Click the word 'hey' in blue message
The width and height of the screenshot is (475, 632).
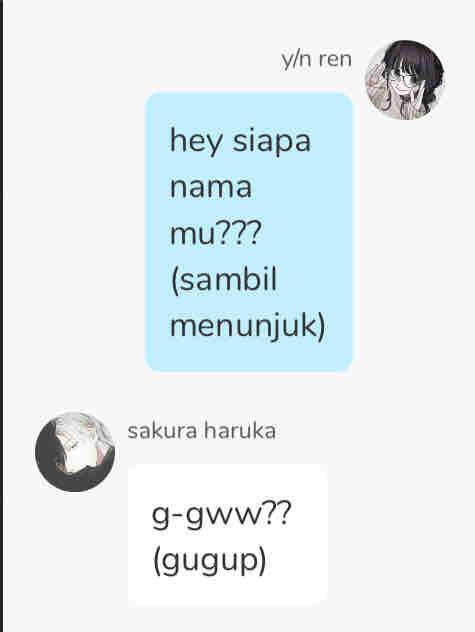pos(196,142)
